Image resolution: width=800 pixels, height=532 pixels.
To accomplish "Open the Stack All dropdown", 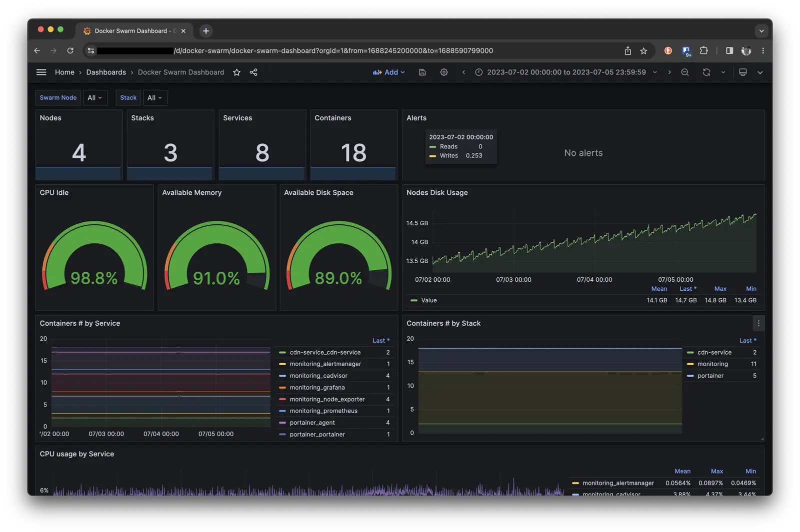I will (x=155, y=97).
